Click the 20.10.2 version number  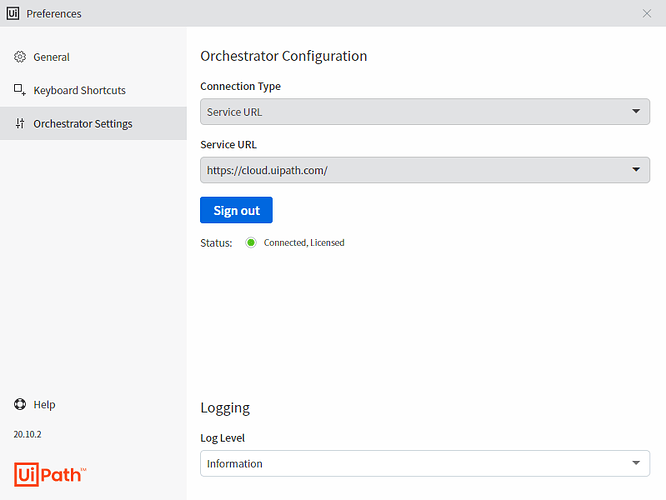coord(28,434)
